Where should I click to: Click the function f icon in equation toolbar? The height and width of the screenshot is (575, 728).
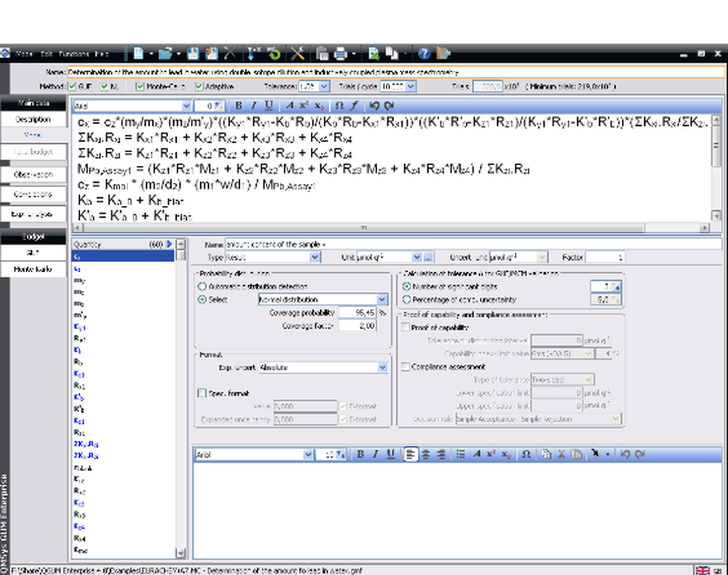coord(354,106)
